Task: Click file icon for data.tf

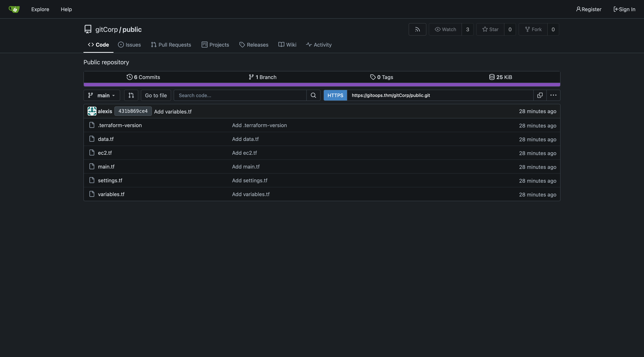Action: point(92,139)
